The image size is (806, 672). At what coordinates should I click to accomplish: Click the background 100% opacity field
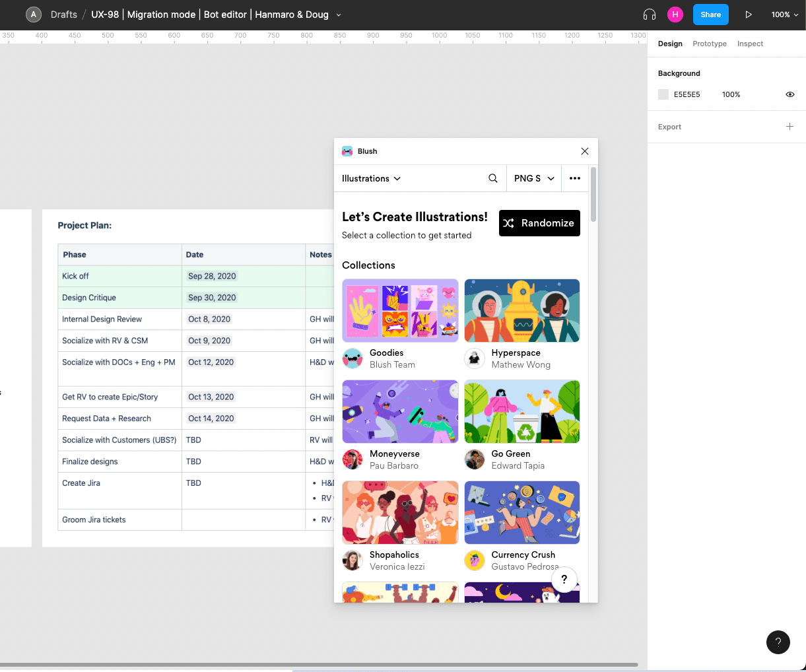(731, 94)
